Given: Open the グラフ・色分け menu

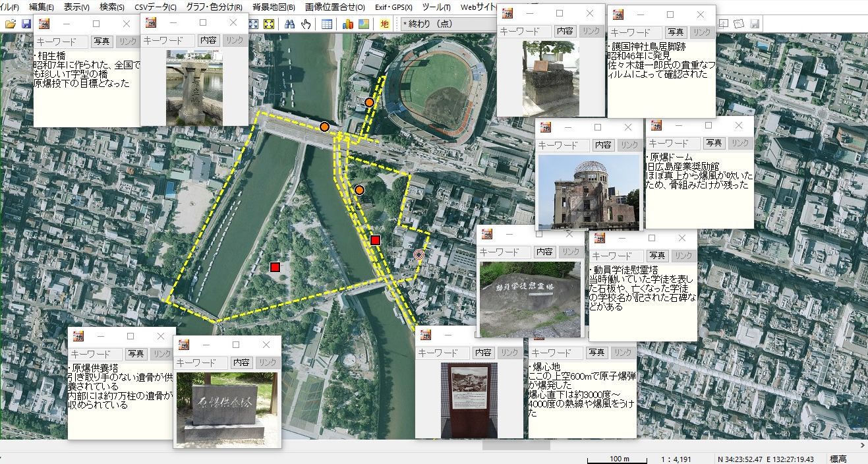Looking at the screenshot, I should pos(214,7).
